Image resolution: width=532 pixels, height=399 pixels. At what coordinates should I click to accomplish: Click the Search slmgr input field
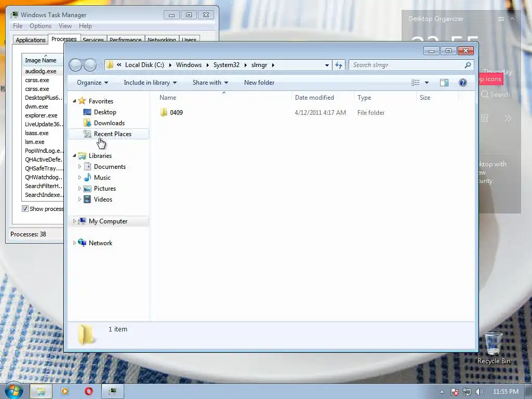(406, 65)
